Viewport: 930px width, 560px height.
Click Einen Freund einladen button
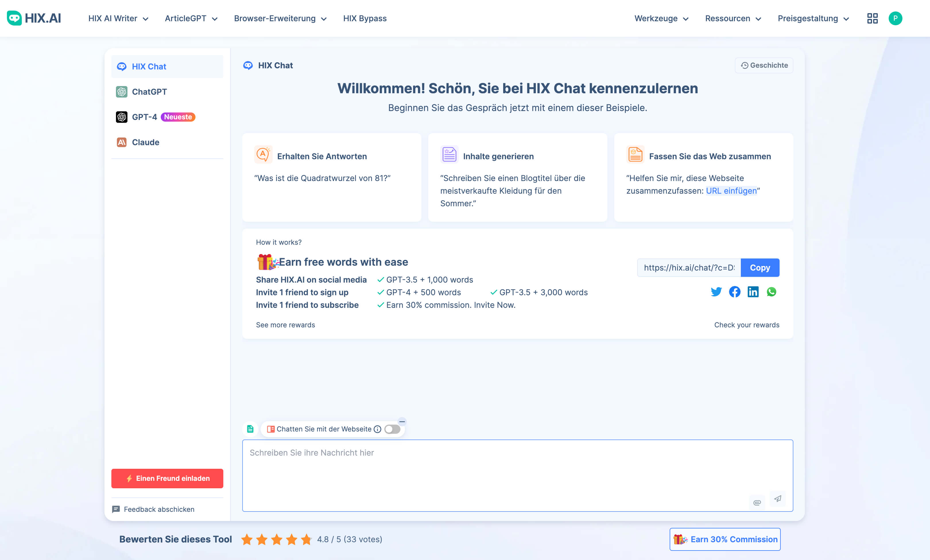point(167,479)
